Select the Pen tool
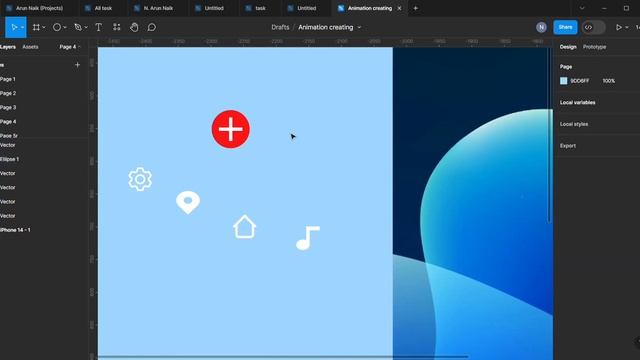 click(78, 27)
